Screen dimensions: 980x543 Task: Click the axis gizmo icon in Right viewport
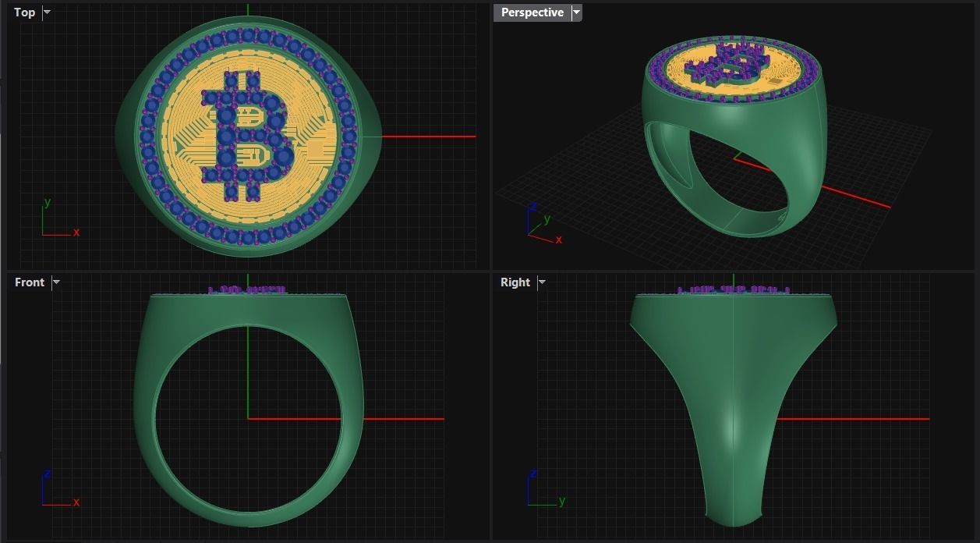pyautogui.click(x=545, y=488)
